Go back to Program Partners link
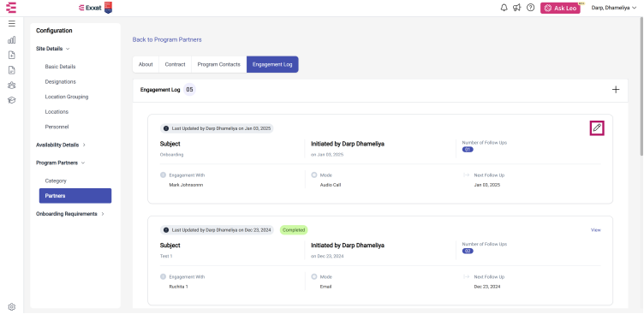This screenshot has height=314, width=644. [167, 40]
